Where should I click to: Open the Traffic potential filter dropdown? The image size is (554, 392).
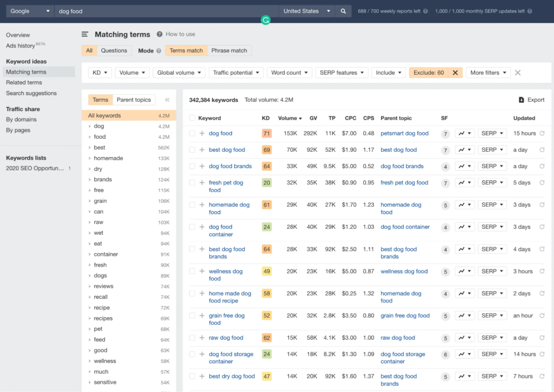point(236,73)
